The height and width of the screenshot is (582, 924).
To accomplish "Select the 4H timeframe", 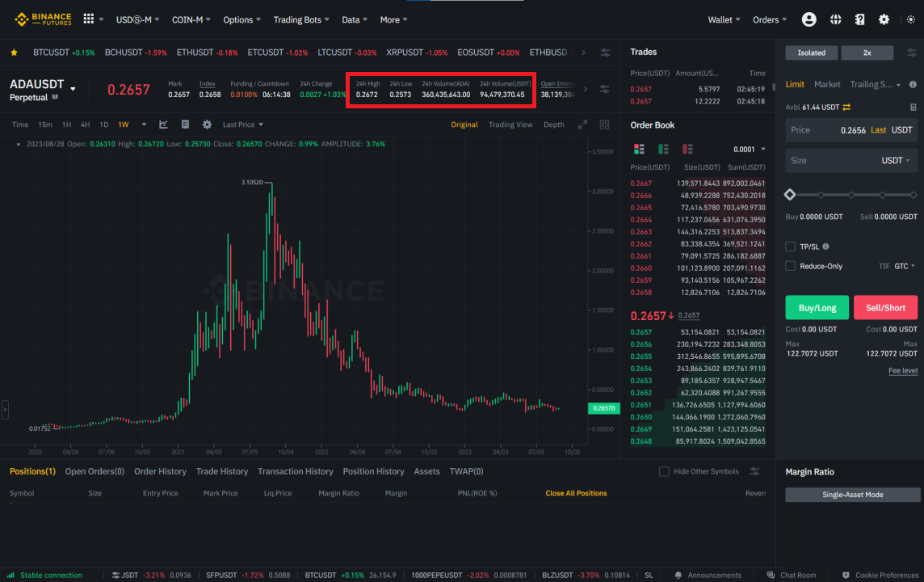I will (x=86, y=124).
